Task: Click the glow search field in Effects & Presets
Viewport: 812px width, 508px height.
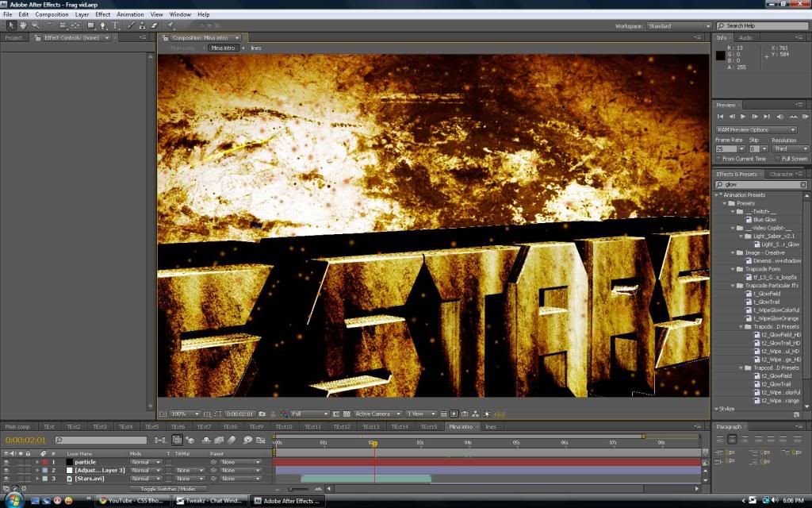Action: 761,184
